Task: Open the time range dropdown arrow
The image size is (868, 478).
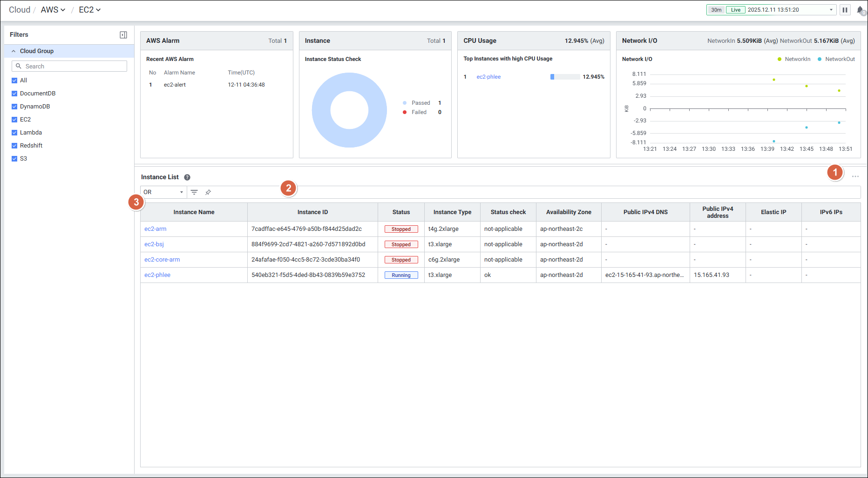Action: pos(831,10)
